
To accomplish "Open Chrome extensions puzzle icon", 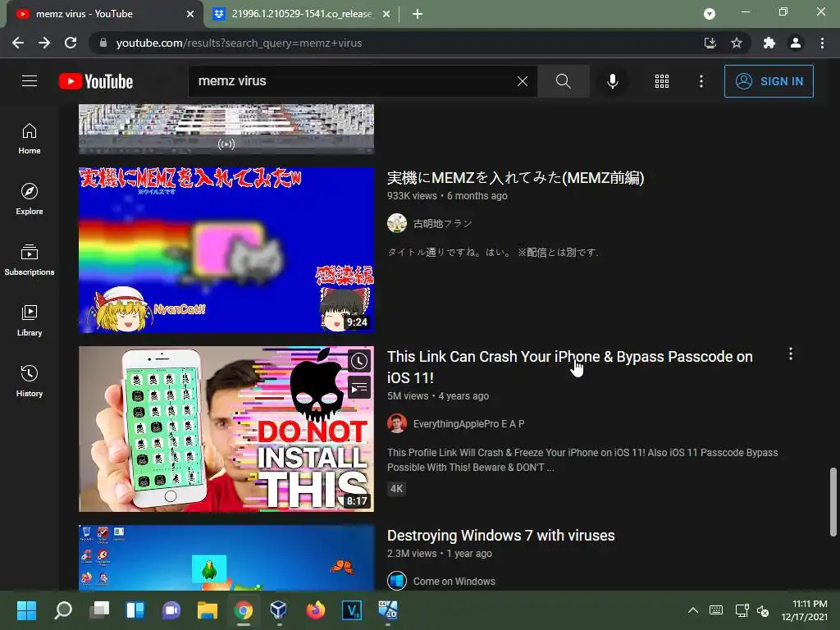I will point(769,43).
